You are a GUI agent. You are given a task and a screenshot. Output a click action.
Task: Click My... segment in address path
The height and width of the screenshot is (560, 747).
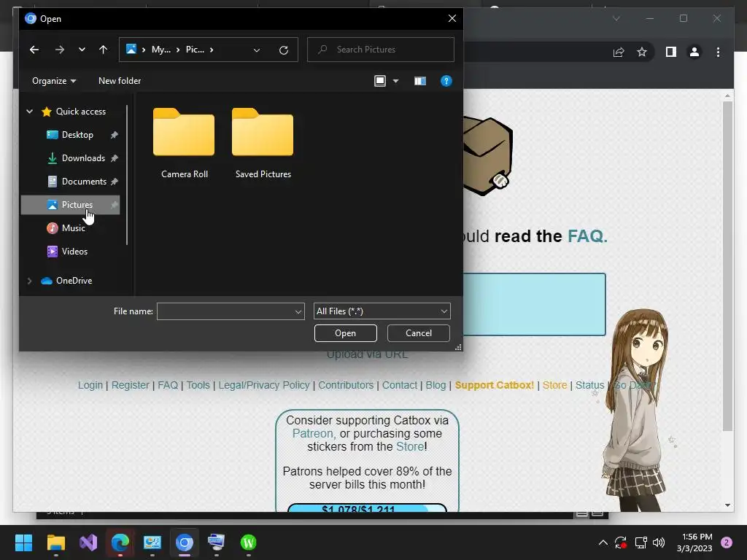pyautogui.click(x=161, y=50)
